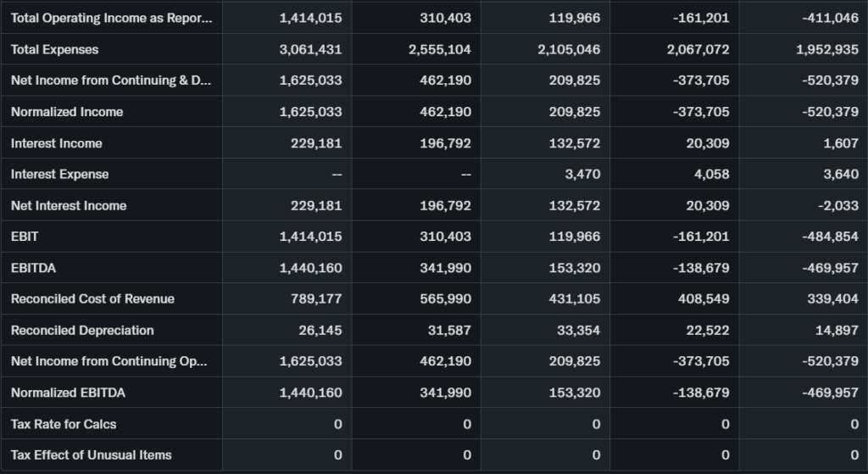The height and width of the screenshot is (474, 868).
Task: Click the Normalized Income row label
Action: 67,112
